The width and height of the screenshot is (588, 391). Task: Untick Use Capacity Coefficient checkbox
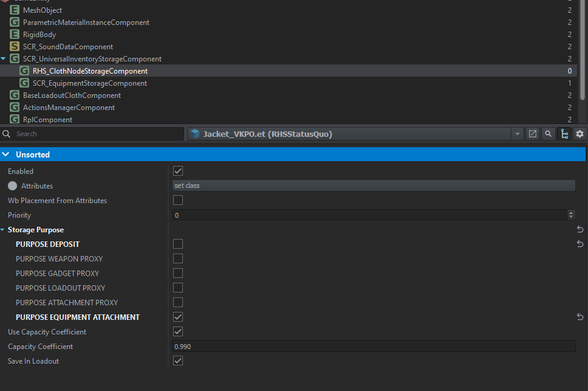(178, 332)
